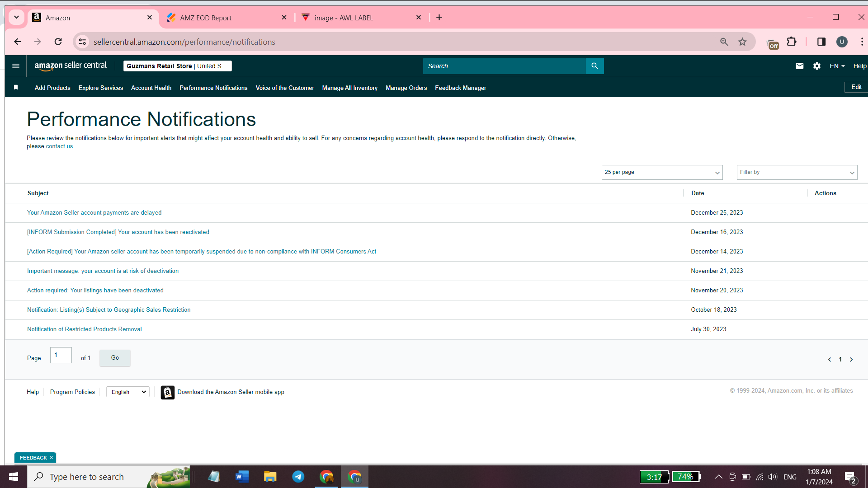Open Account Health menu item
This screenshot has width=868, height=488.
[151, 88]
